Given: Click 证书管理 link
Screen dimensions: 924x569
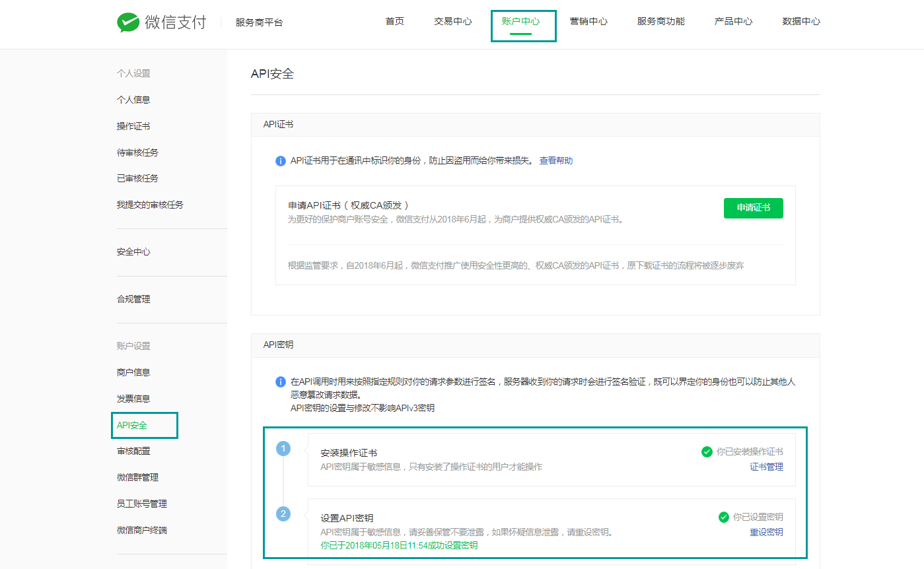Looking at the screenshot, I should point(766,467).
